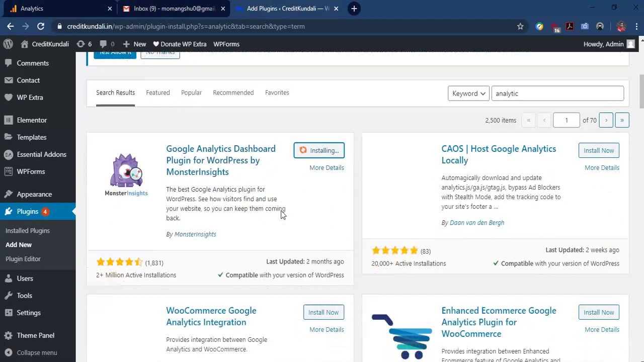View More Details for WooCommerce Google Analytics
Screen dimensions: 644x362
point(327,330)
